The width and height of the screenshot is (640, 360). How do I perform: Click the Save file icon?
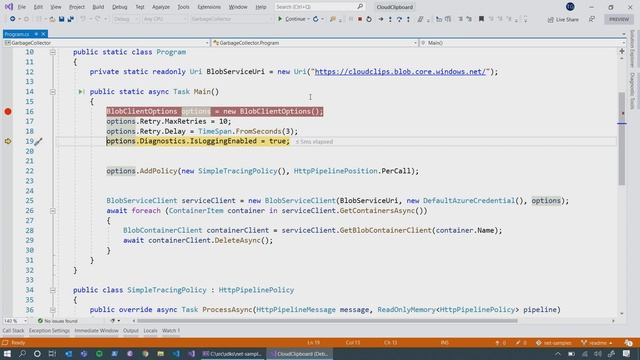pyautogui.click(x=62, y=19)
